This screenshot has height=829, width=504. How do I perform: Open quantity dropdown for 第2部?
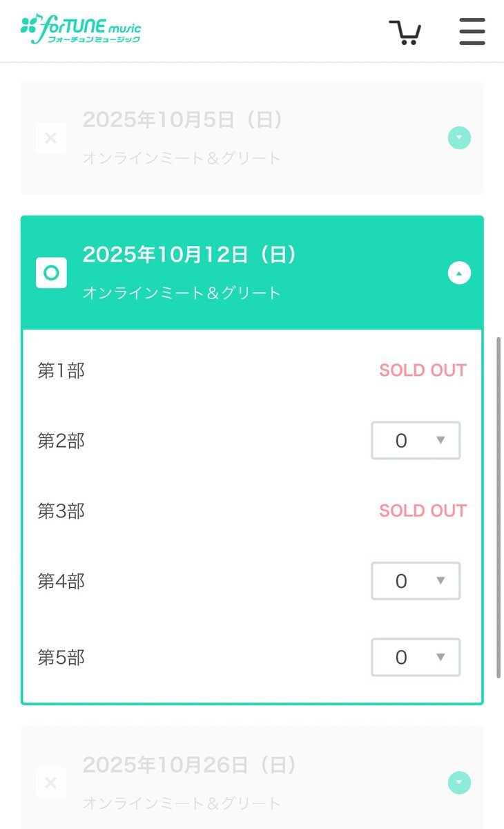pos(416,441)
